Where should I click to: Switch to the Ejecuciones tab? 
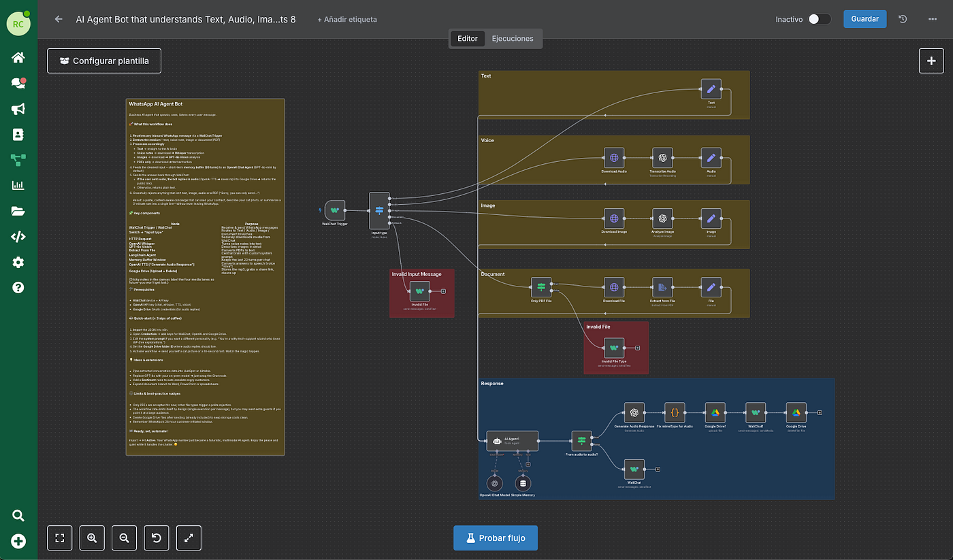(513, 39)
